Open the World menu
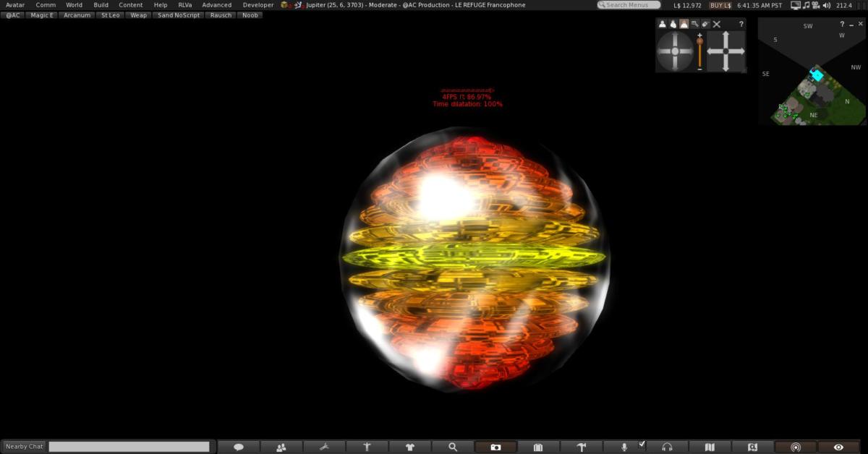This screenshot has width=868, height=454. pos(74,5)
